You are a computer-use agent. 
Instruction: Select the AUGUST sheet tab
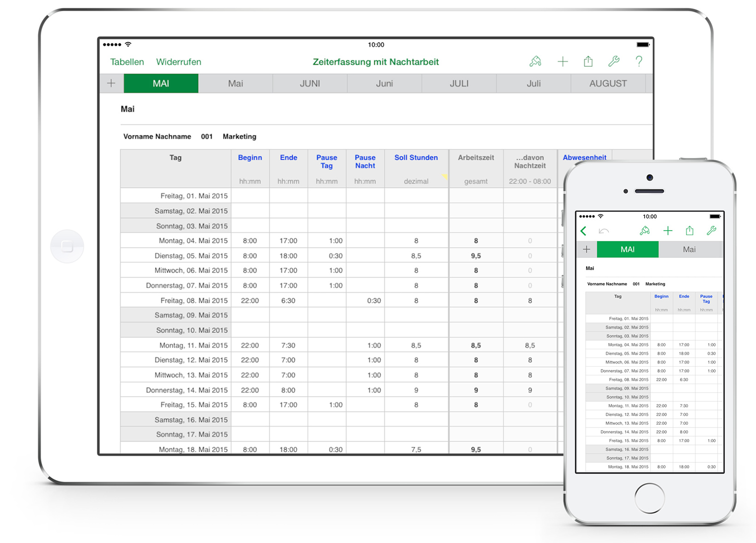click(608, 84)
